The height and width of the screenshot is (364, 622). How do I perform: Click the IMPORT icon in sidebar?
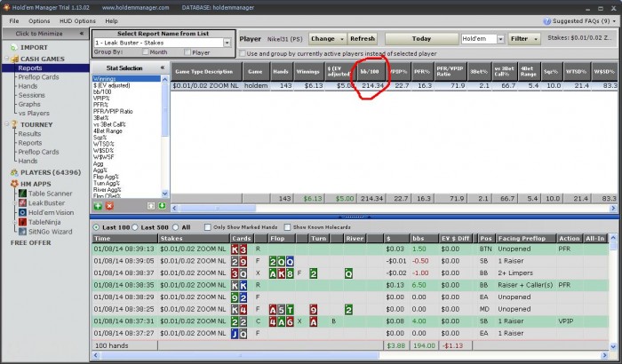click(14, 48)
